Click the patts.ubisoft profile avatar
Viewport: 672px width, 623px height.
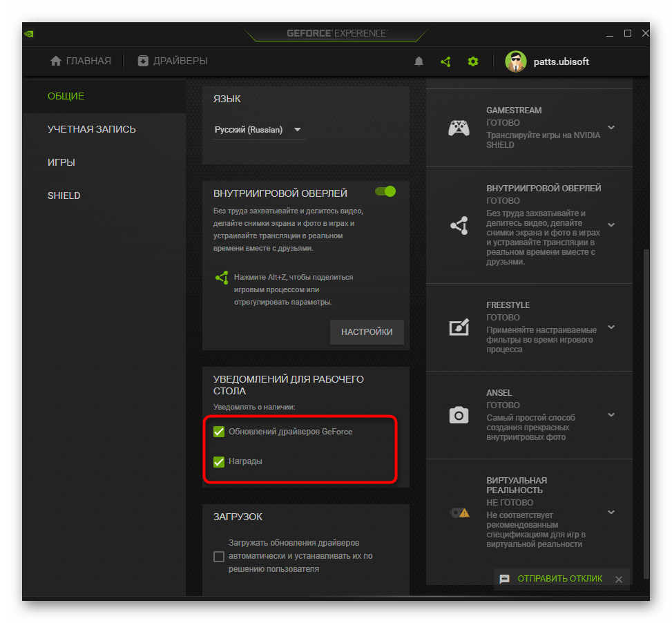[515, 61]
